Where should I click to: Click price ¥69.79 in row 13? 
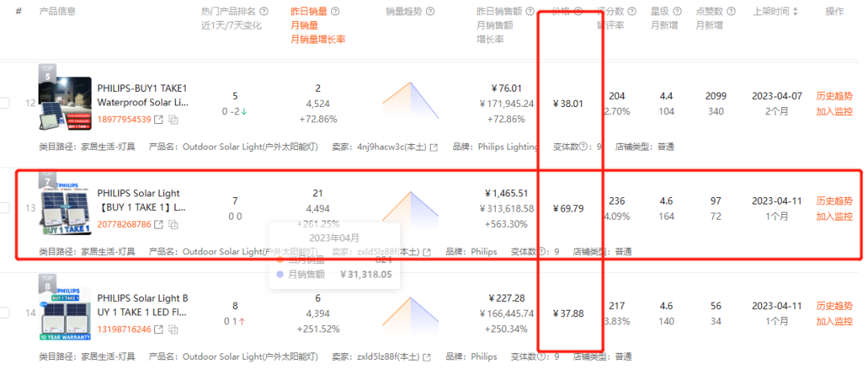coord(568,208)
